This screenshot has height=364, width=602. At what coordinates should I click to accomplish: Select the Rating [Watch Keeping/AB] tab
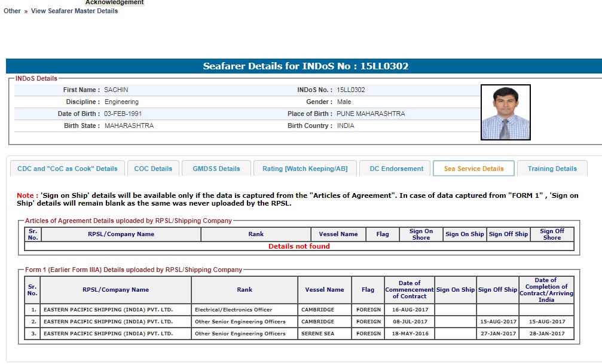point(304,169)
